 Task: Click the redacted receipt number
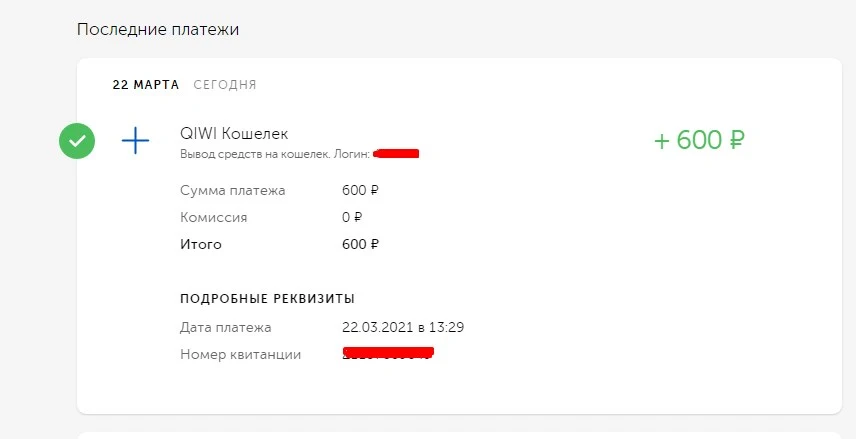point(388,353)
